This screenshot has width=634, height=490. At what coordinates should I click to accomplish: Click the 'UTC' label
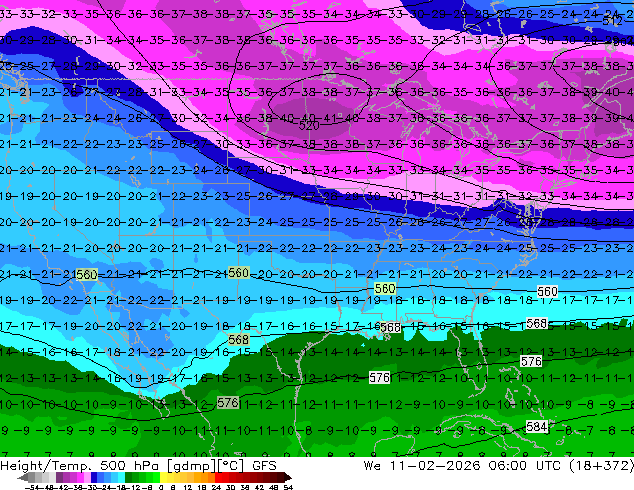549,466
